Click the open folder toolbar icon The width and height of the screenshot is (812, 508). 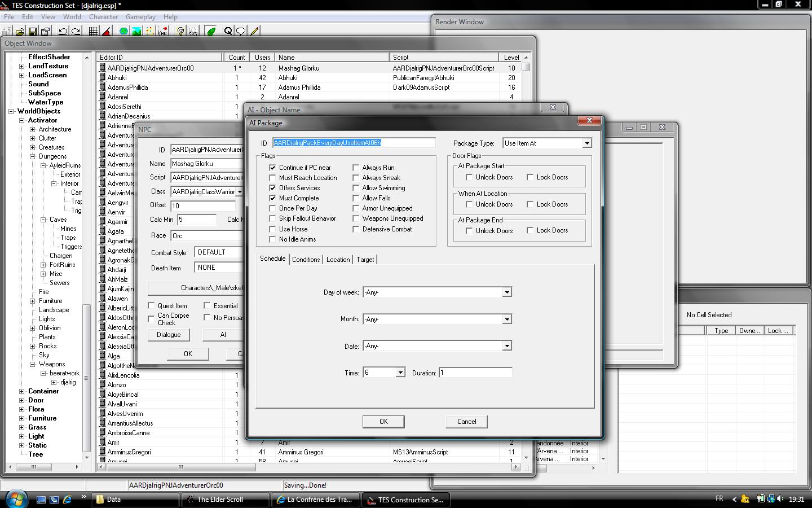(x=20, y=31)
